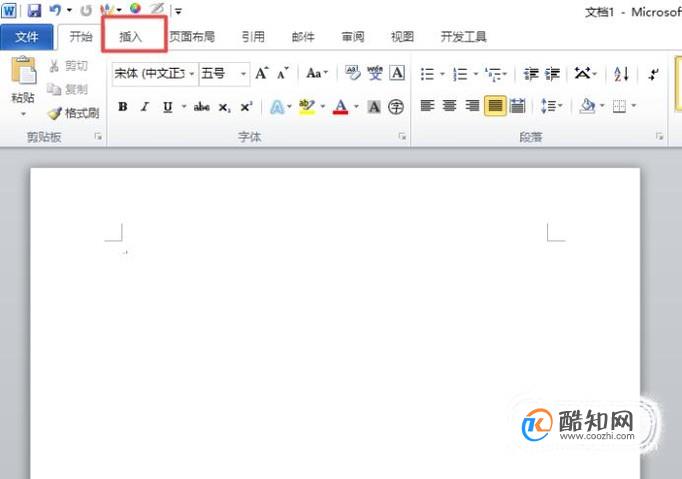Viewport: 682px width, 479px height.
Task: Click the Asian Layout icon
Action: (583, 73)
